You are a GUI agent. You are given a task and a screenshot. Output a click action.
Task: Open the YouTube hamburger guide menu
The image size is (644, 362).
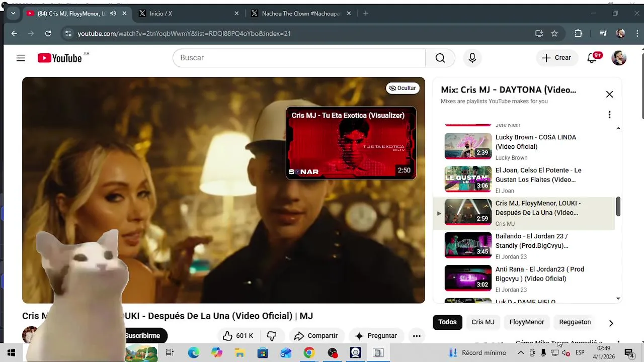coord(21,58)
